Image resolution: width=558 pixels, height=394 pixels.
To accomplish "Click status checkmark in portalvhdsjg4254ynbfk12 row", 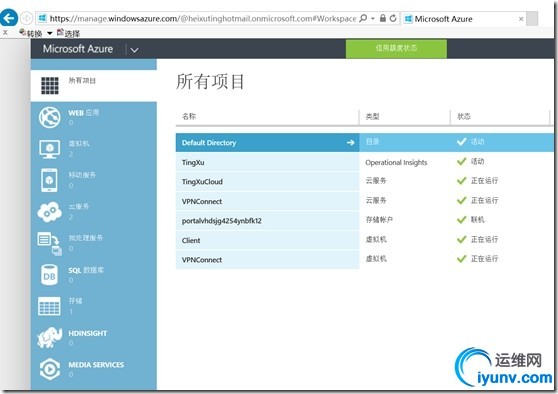I will point(462,220).
